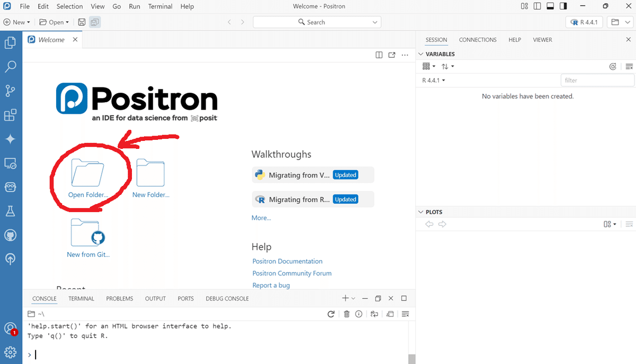Open the Search view in sidebar
This screenshot has height=364, width=636.
click(11, 66)
